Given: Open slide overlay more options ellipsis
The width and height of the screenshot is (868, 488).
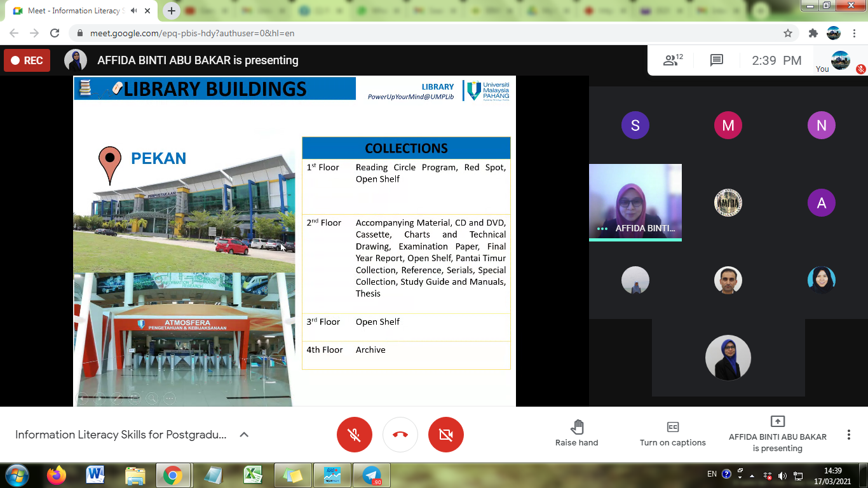Looking at the screenshot, I should pos(170,398).
